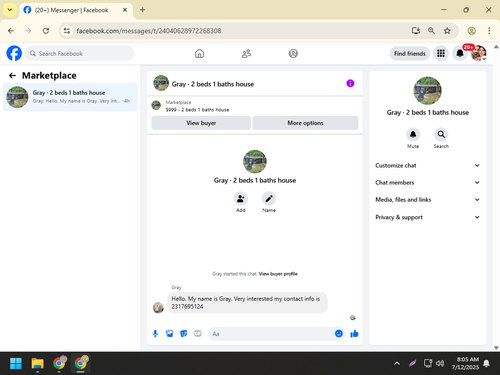Click the More options button
Screen dimensions: 500x375
tap(305, 123)
